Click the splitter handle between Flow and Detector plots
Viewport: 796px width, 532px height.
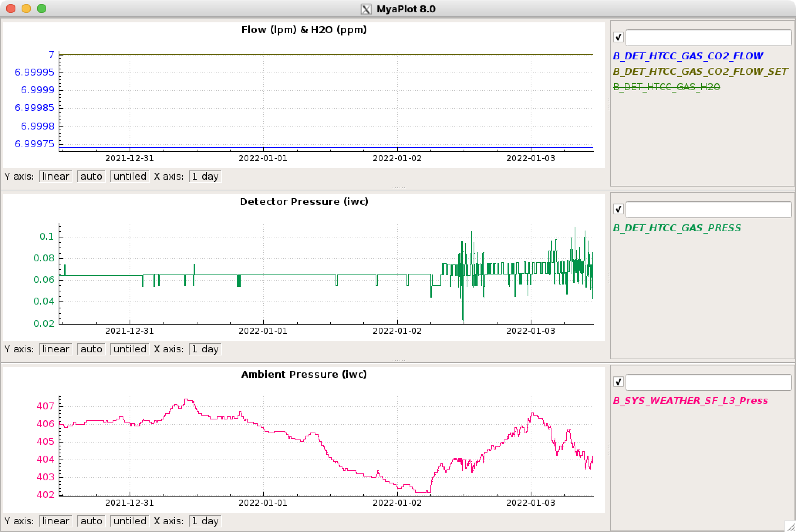click(398, 188)
